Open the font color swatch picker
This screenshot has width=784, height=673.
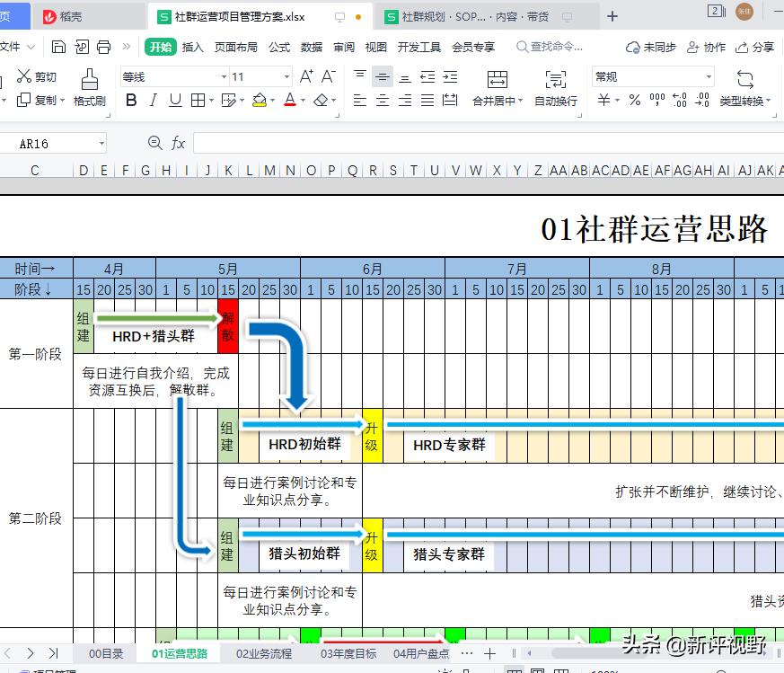[x=302, y=100]
